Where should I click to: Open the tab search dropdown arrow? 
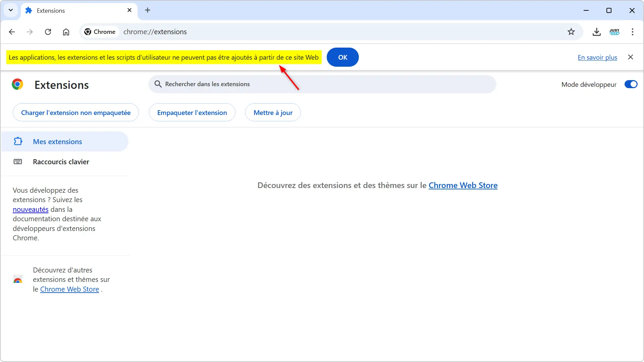(11, 10)
